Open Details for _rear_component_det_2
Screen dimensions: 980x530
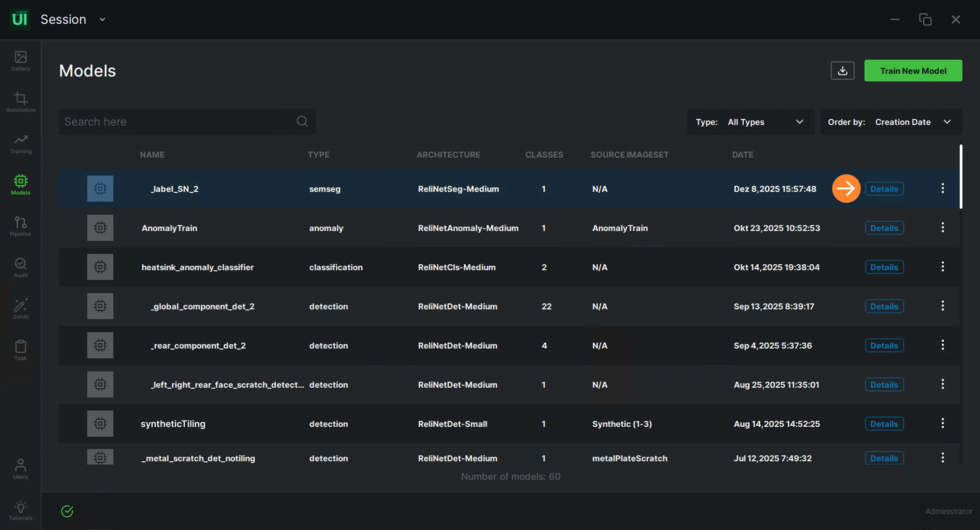click(884, 346)
